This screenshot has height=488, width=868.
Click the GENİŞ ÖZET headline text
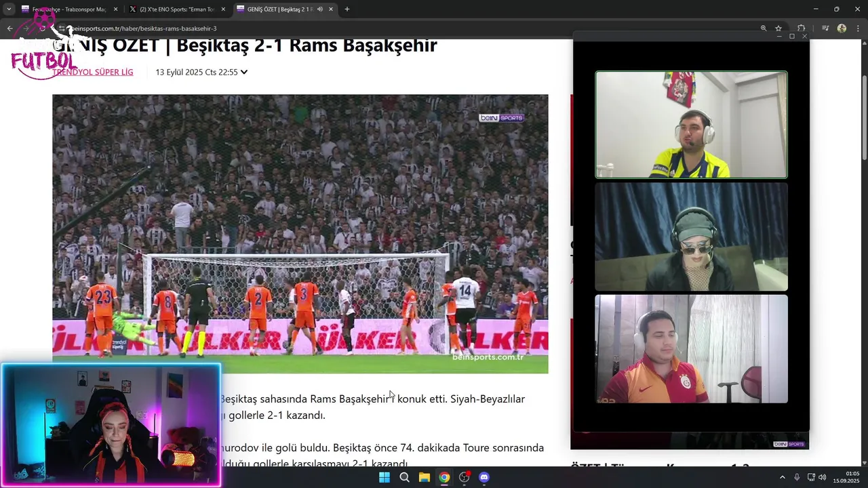(x=245, y=45)
